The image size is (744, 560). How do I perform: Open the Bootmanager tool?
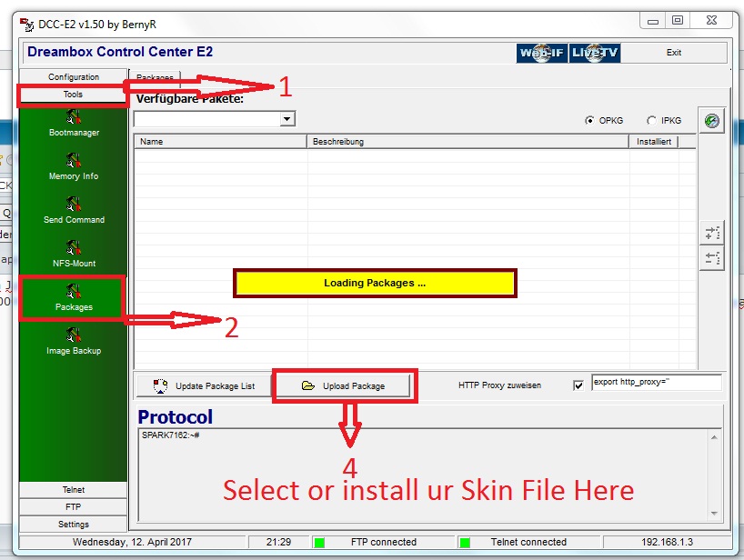point(74,124)
